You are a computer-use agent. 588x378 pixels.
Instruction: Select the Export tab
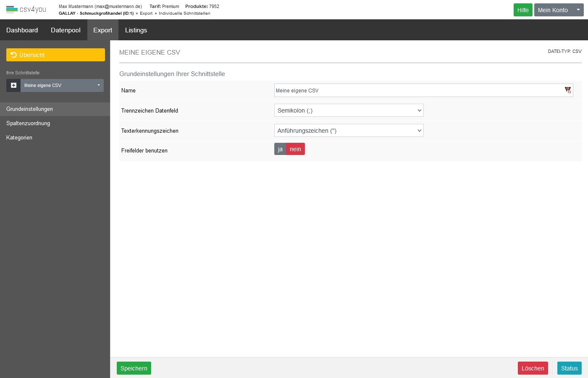102,30
